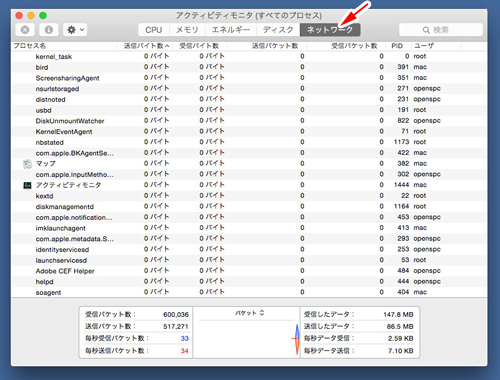500x380 pixels.
Task: Click the マップ app icon in list
Action: (x=27, y=164)
